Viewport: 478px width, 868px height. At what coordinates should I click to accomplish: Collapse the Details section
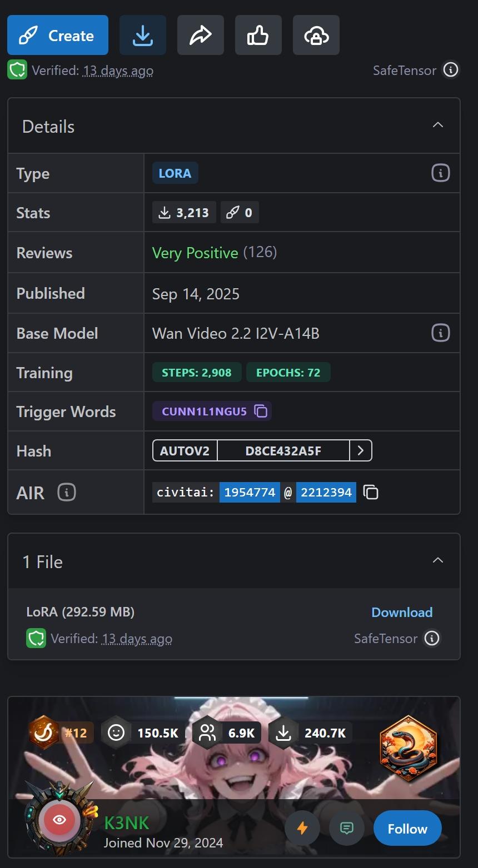438,125
